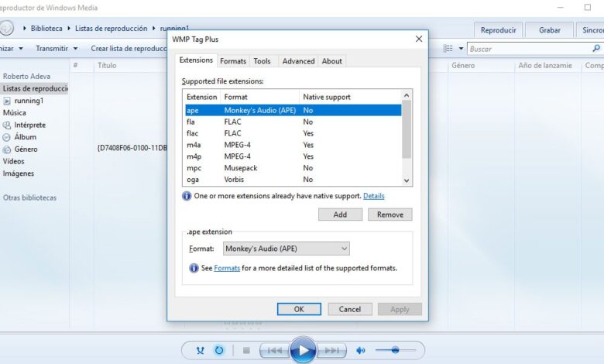
Task: Sort by the Native support column header
Action: pyautogui.click(x=350, y=97)
